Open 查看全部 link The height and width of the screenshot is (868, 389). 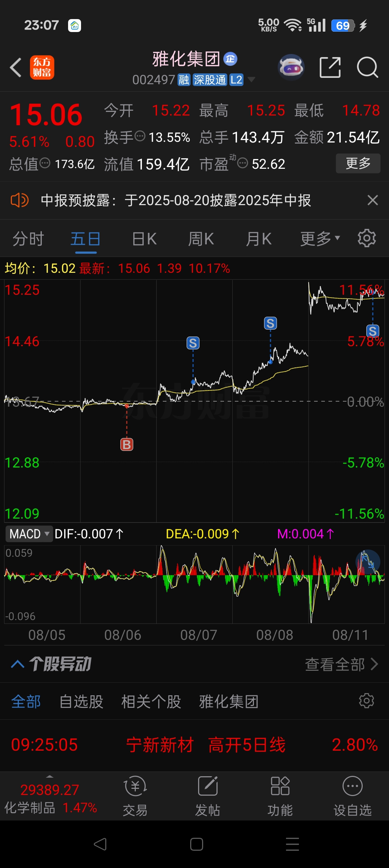click(x=341, y=664)
